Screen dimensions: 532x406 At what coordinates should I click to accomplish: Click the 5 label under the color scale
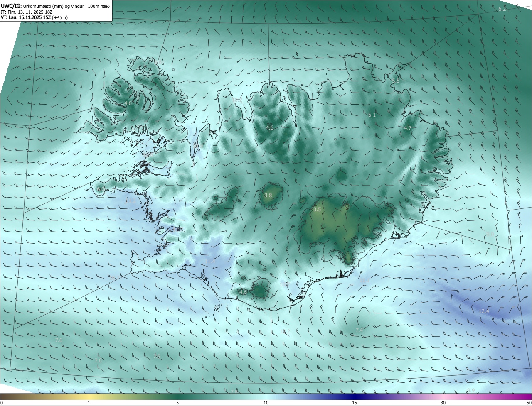coord(177,403)
